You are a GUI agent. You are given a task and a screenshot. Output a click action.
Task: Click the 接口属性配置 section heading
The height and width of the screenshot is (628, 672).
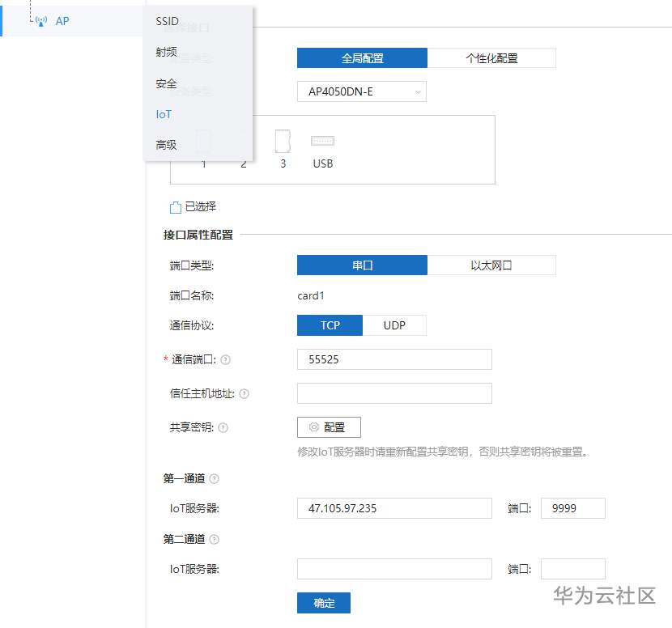pos(198,235)
